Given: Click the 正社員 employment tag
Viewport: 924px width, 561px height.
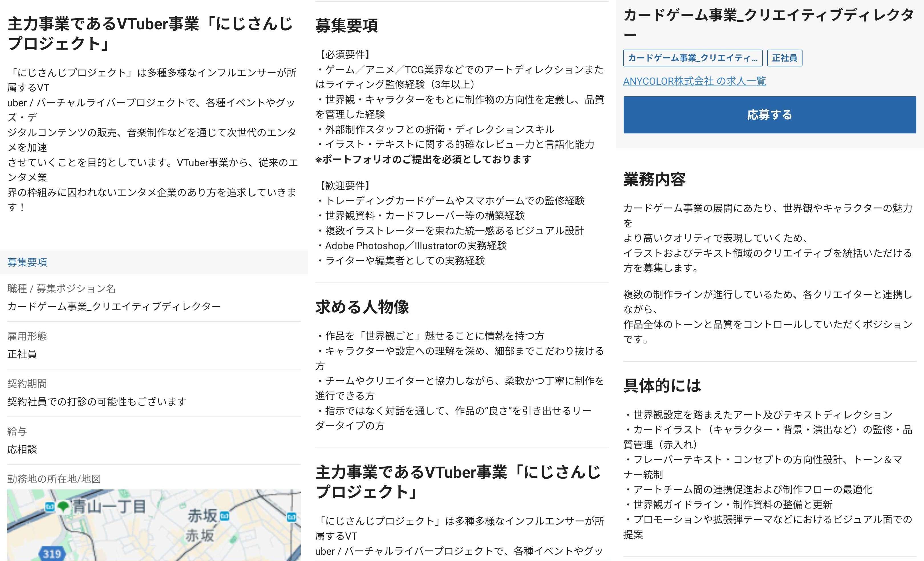Looking at the screenshot, I should pos(784,58).
